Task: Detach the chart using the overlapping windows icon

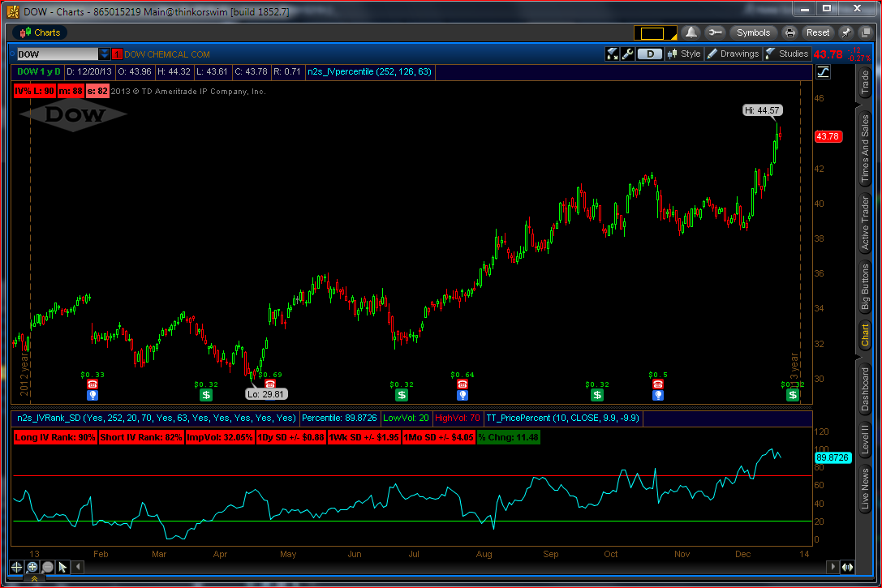Action: coord(867,32)
